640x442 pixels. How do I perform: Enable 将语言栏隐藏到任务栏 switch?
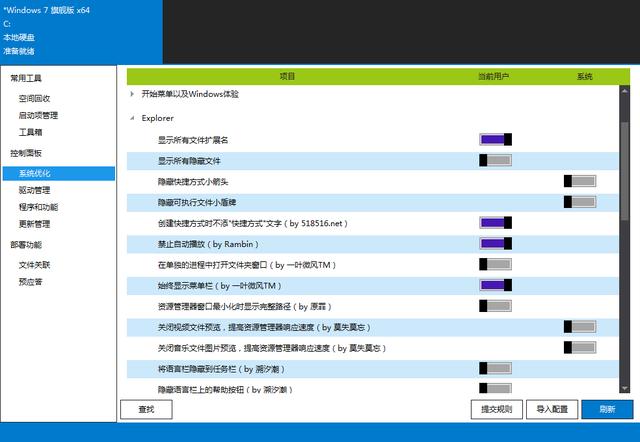tap(495, 368)
